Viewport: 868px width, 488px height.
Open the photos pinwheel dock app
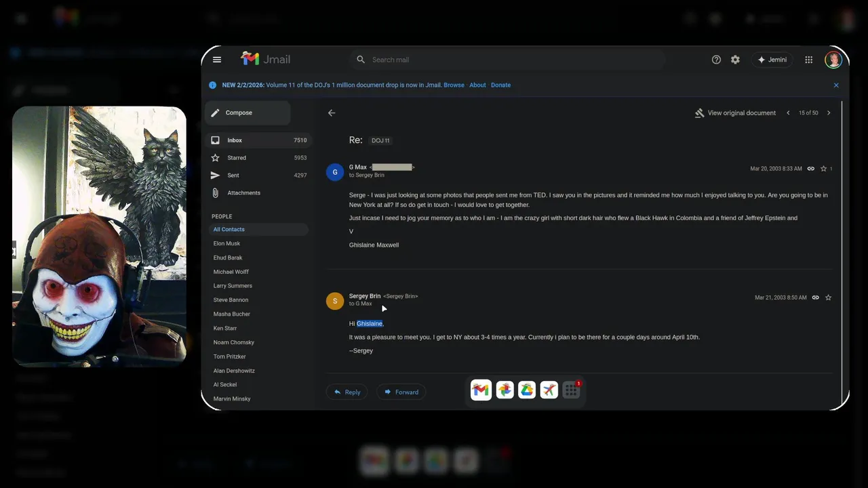[x=505, y=390]
